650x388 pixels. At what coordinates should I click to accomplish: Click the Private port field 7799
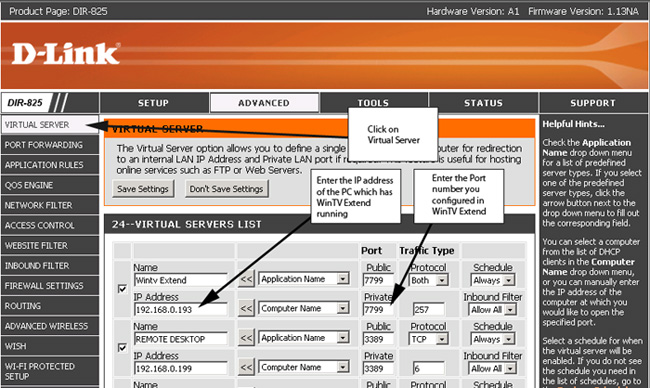(x=378, y=310)
